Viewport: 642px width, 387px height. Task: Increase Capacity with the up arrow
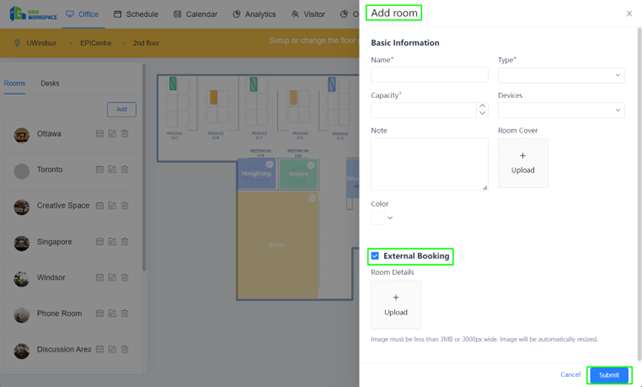(x=482, y=106)
